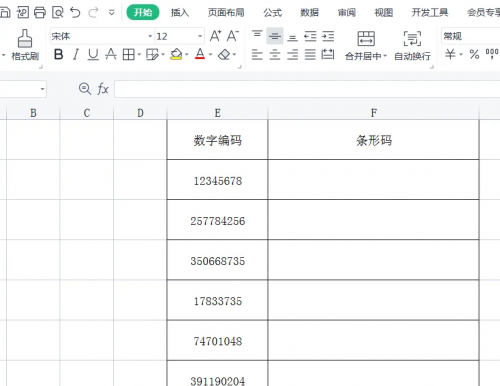Click the draw border/table style icon

[153, 54]
